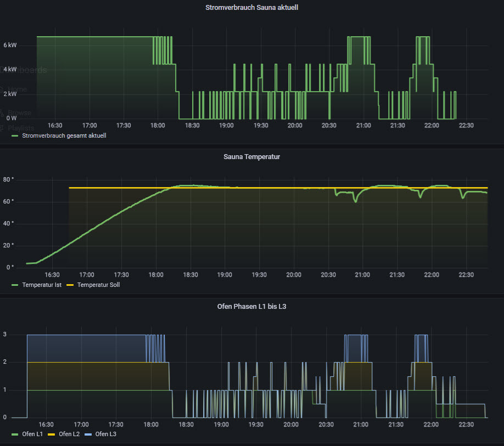Click the 0 W axis label in power chart
The width and height of the screenshot is (504, 446).
point(11,118)
